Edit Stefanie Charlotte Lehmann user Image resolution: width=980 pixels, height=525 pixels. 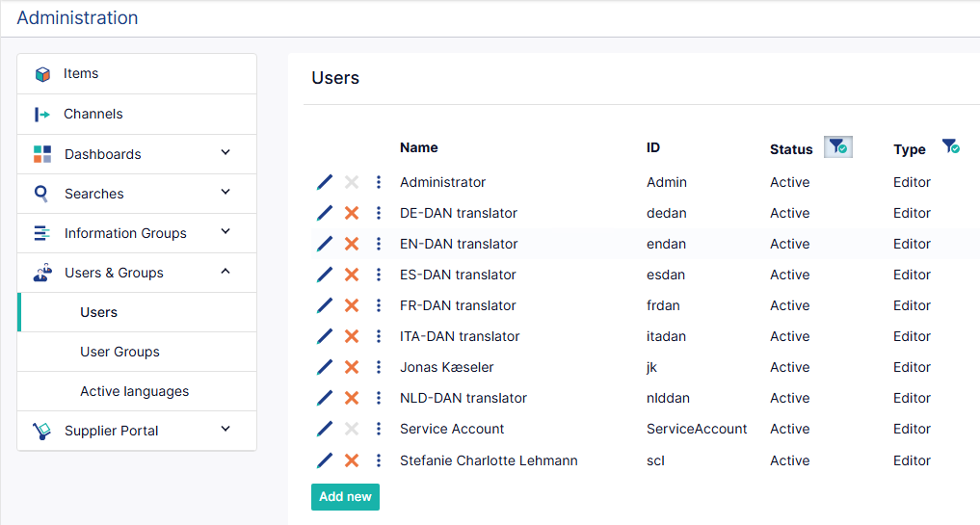click(325, 460)
